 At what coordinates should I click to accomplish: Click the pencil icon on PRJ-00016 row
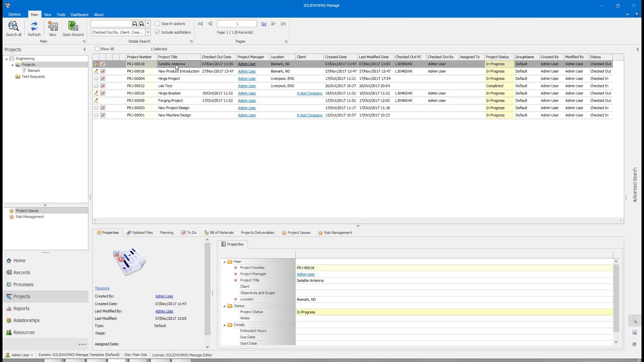96,71
